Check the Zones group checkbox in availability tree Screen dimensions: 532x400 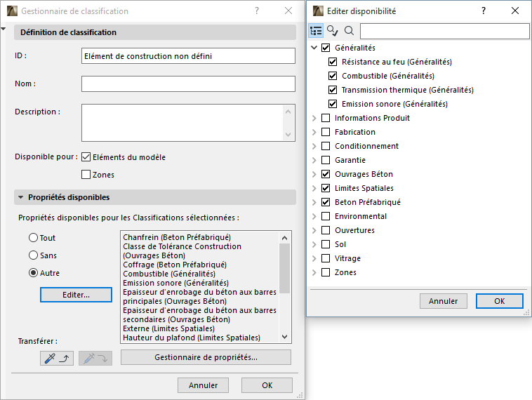326,272
